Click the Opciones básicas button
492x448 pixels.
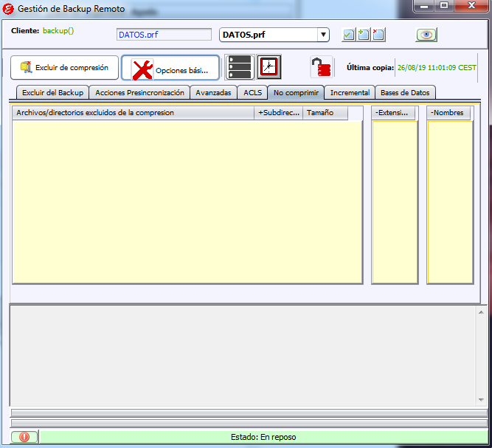coord(170,68)
